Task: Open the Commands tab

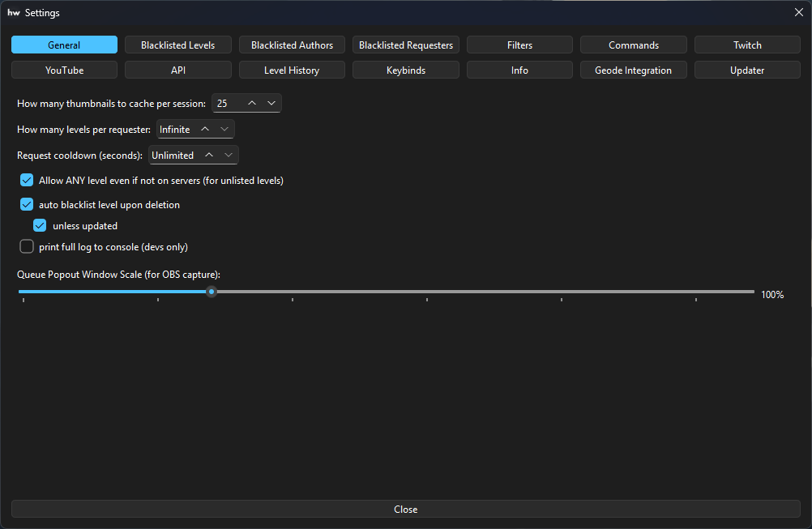Action: [x=634, y=45]
